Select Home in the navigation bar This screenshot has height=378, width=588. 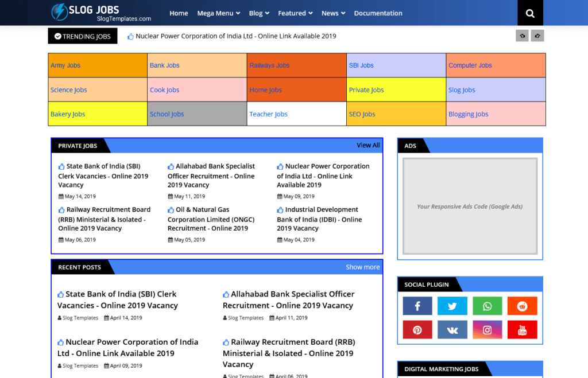click(x=179, y=13)
